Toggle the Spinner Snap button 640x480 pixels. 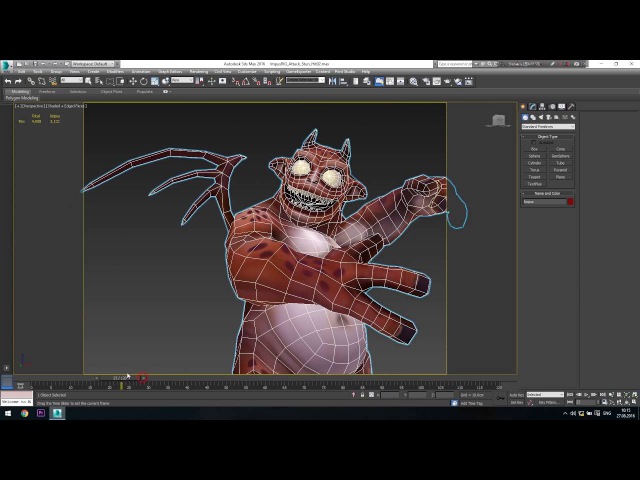pos(267,82)
